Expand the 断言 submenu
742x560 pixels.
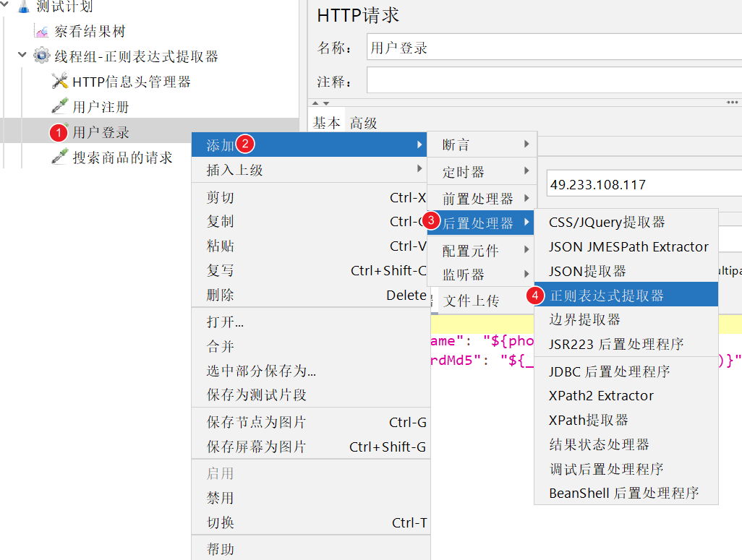482,145
